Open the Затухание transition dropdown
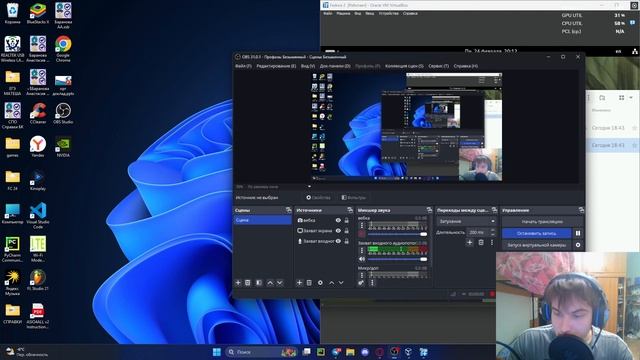This screenshot has height=360, width=640. 467,221
